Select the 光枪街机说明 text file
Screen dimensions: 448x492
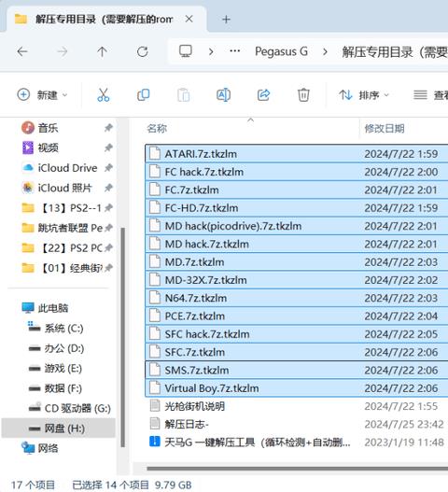[x=297, y=406]
